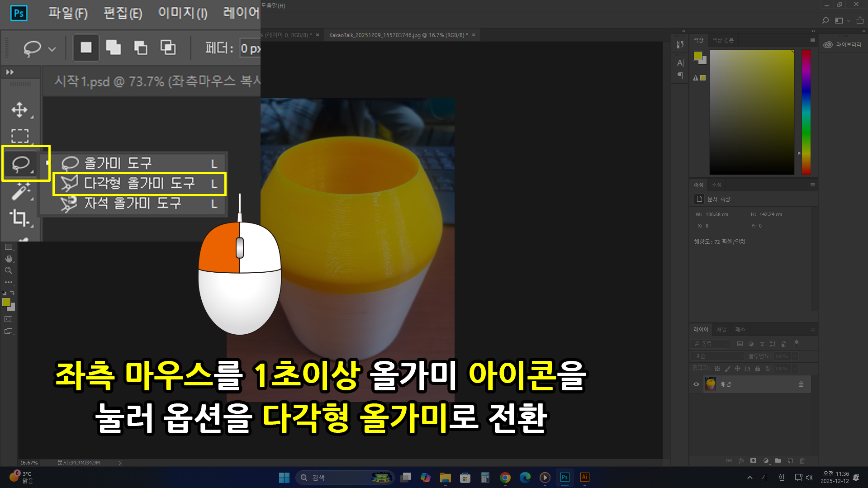
Task: Open the Character panel icon
Action: (x=680, y=63)
